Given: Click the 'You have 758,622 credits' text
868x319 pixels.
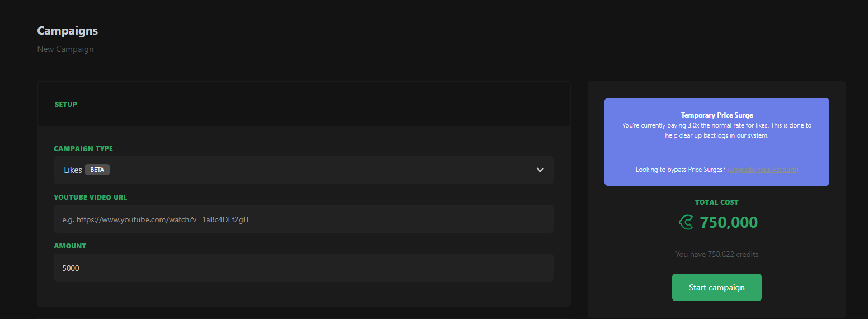Looking at the screenshot, I should (x=716, y=254).
